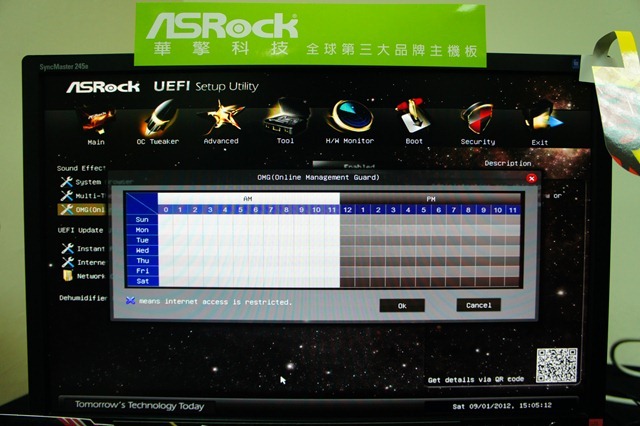
Task: Select the Fri row header
Action: [142, 271]
